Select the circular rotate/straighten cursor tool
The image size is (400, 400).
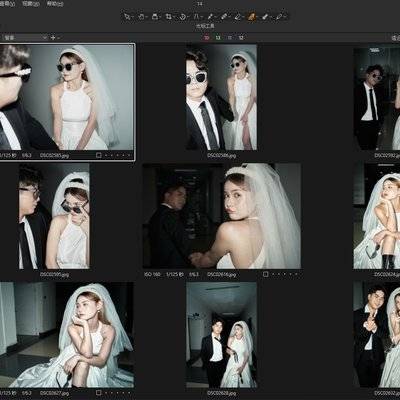183,16
